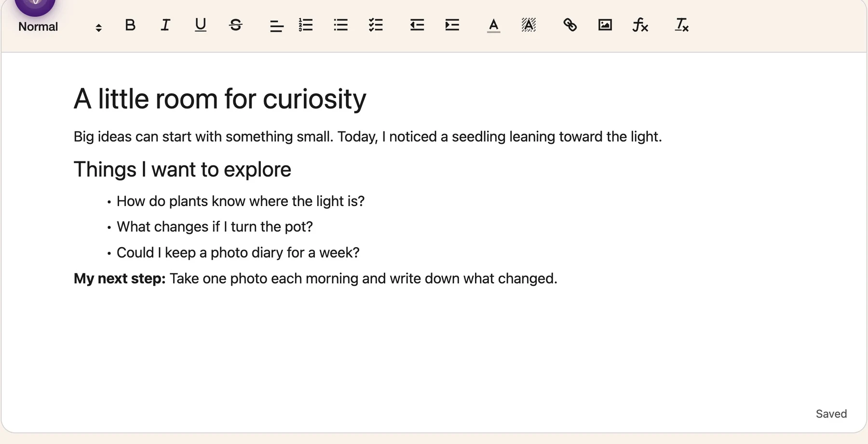Open the background highlight color picker
This screenshot has width=868, height=444.
tap(529, 25)
